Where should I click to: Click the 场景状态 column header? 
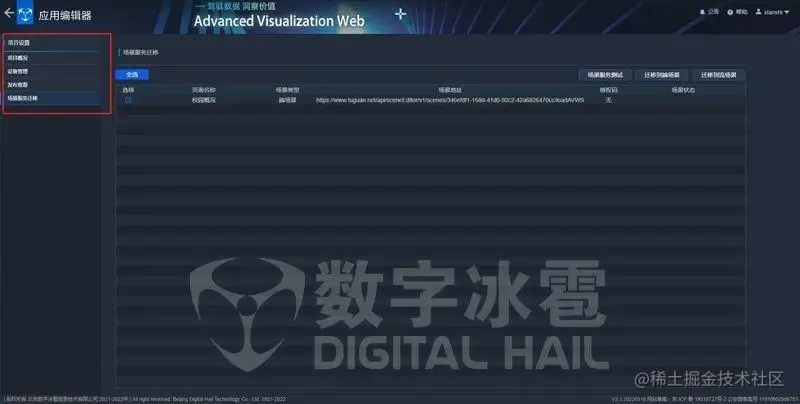(683, 90)
